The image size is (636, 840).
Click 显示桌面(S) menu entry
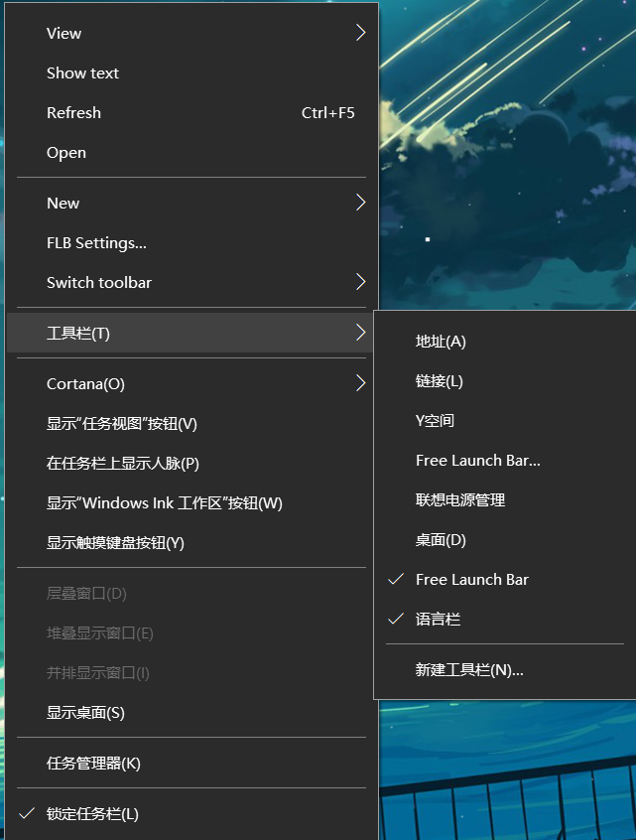(x=85, y=713)
